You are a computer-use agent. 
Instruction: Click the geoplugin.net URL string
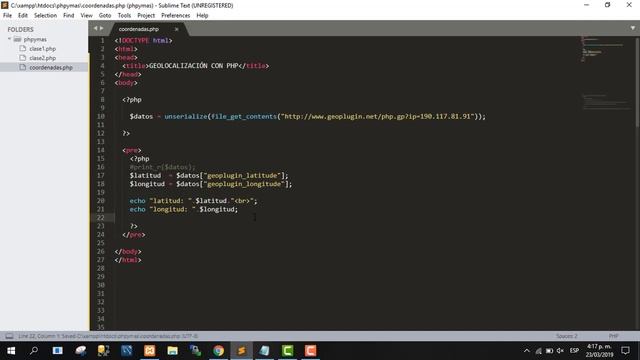tap(377, 116)
